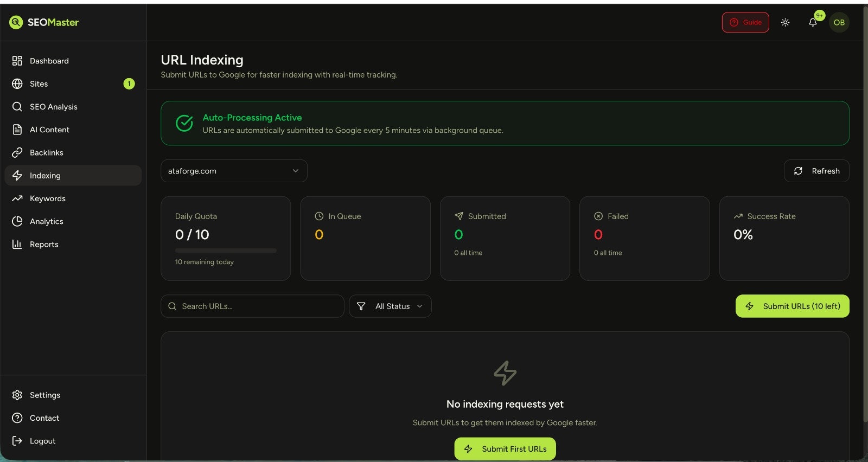Click the Analytics pie chart icon
The height and width of the screenshot is (462, 868).
(x=17, y=221)
